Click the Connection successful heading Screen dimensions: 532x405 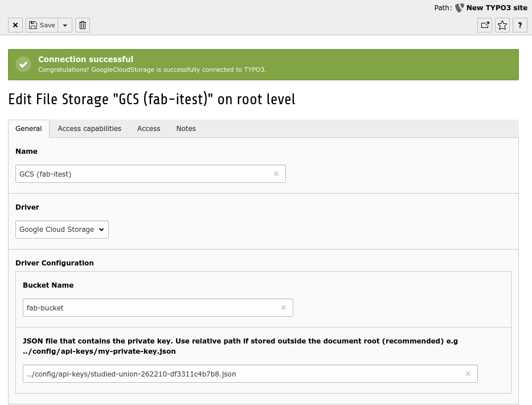(x=85, y=59)
